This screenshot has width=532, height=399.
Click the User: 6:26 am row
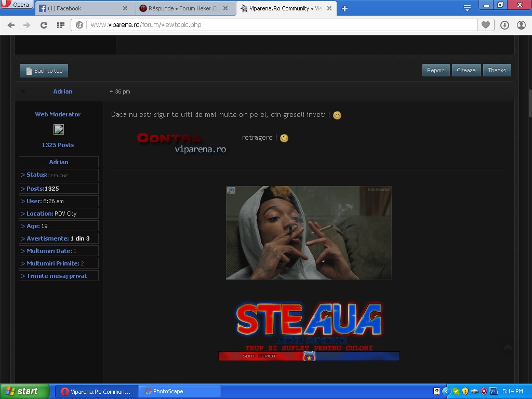click(x=59, y=201)
